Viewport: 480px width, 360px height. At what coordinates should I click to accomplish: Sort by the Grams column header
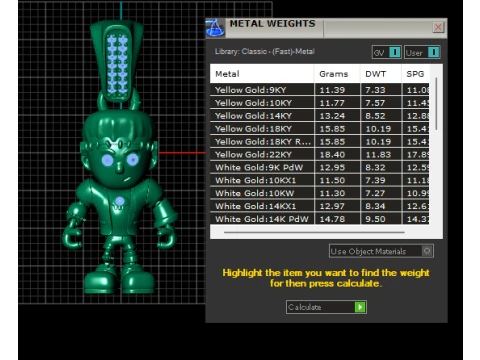tap(337, 74)
